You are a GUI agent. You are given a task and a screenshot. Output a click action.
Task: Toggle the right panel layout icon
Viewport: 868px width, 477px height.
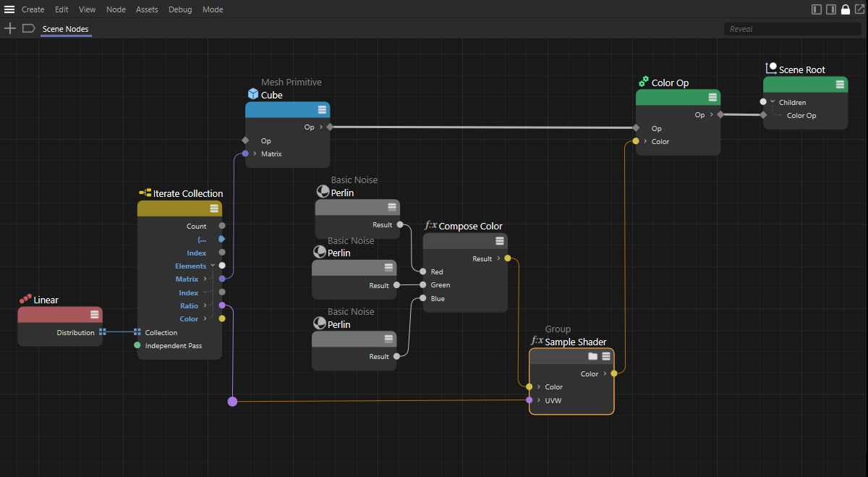pyautogui.click(x=831, y=9)
